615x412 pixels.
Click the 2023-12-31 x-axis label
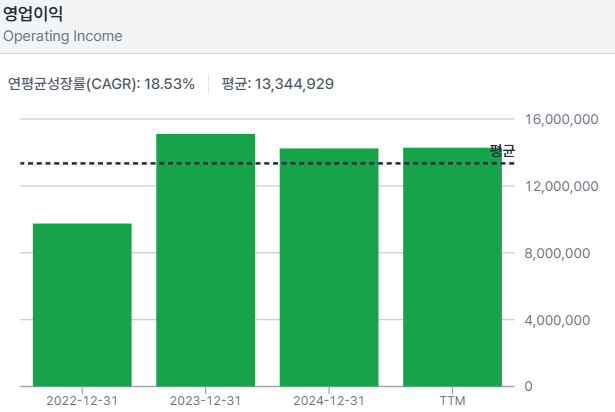(205, 401)
